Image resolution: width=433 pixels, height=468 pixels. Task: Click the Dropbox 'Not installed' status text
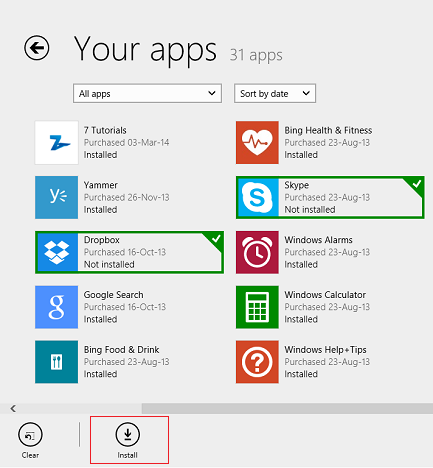click(x=109, y=264)
